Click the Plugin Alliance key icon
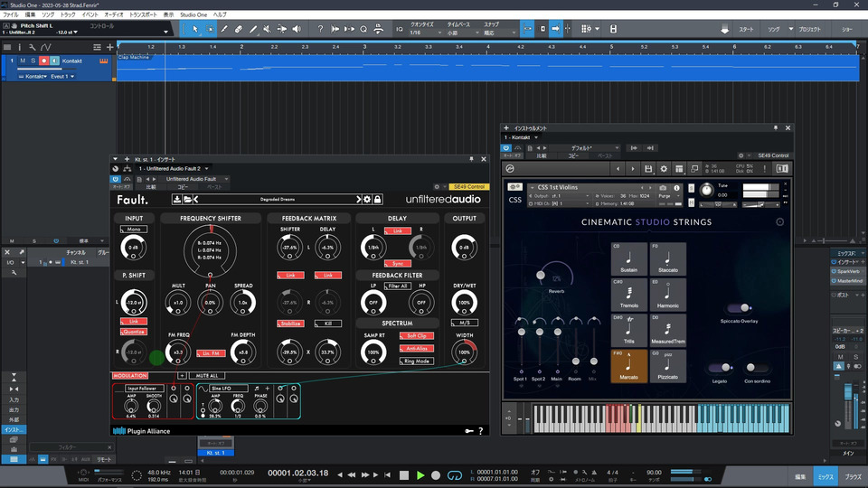Image resolution: width=868 pixels, height=488 pixels. click(x=468, y=431)
